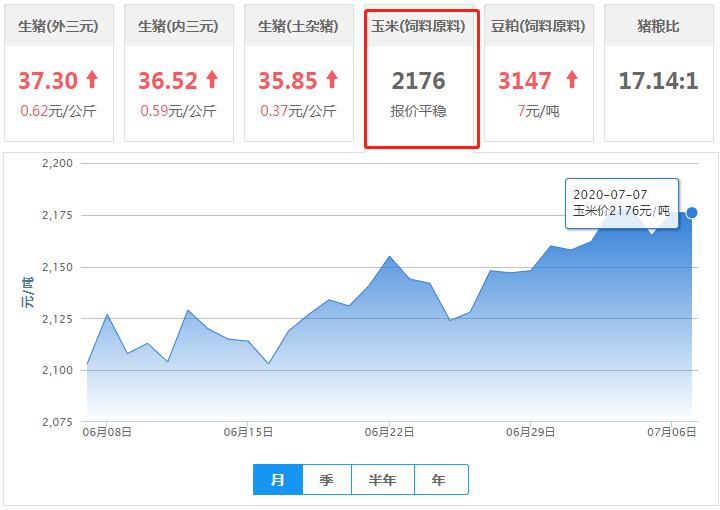Click the red up arrow beside 35.85
Viewport: 720px width, 510px height.
[332, 80]
